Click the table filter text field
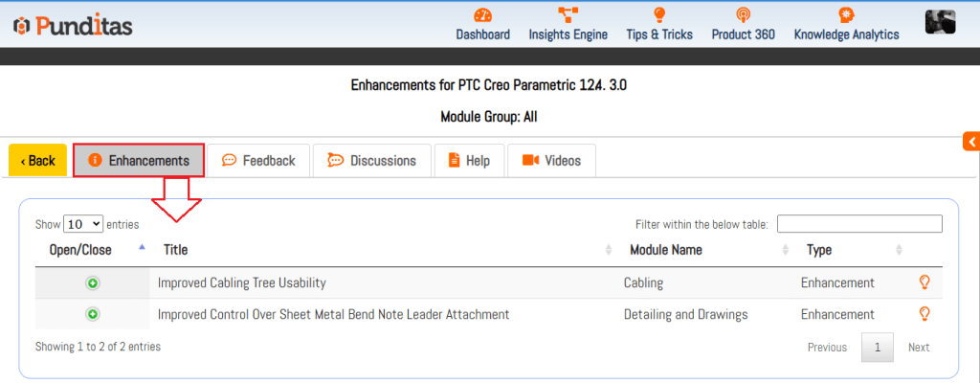Image resolution: width=980 pixels, height=383 pixels. [x=858, y=224]
